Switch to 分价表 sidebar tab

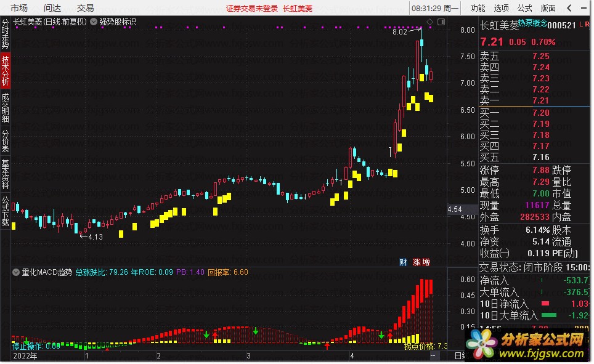pyautogui.click(x=6, y=141)
